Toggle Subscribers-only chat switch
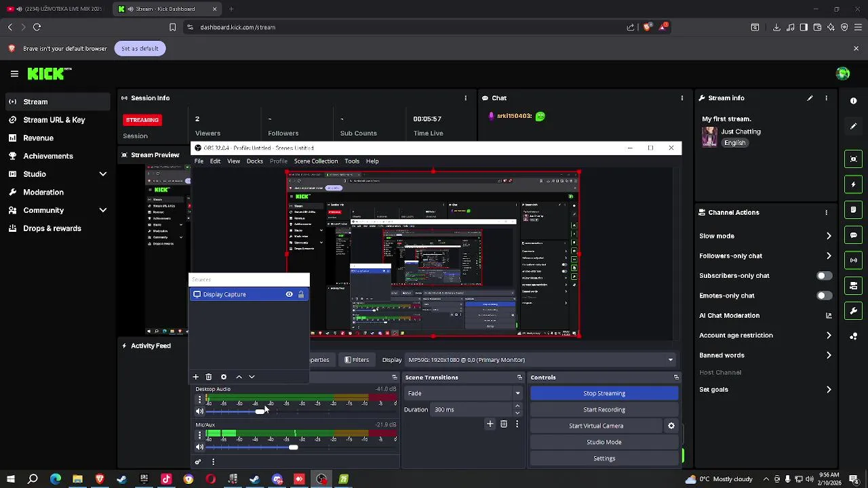Screen dimensions: 868x488 tap(824, 276)
